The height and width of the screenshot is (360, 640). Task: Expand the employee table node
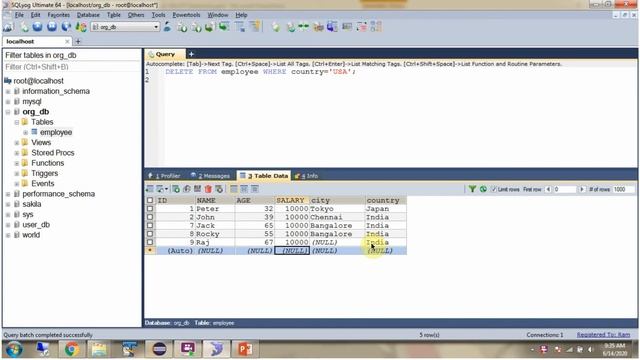[26, 132]
